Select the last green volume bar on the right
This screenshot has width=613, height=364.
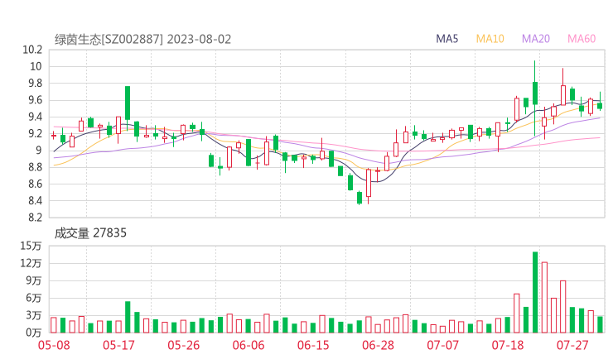pos(600,324)
